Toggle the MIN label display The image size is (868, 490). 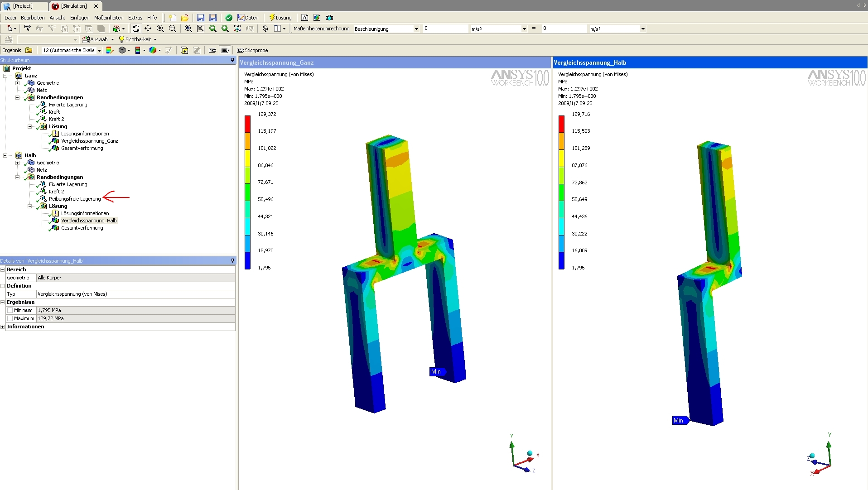tap(225, 50)
